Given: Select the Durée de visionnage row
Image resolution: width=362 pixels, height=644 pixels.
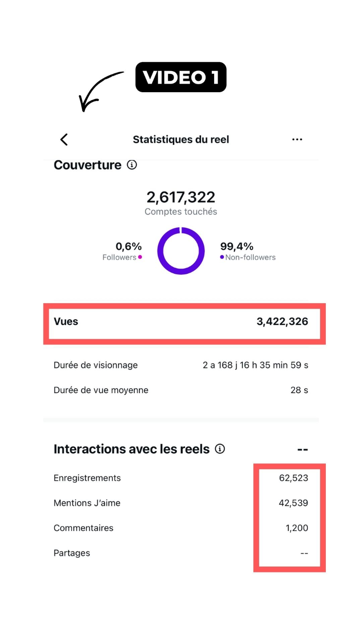Looking at the screenshot, I should (181, 365).
